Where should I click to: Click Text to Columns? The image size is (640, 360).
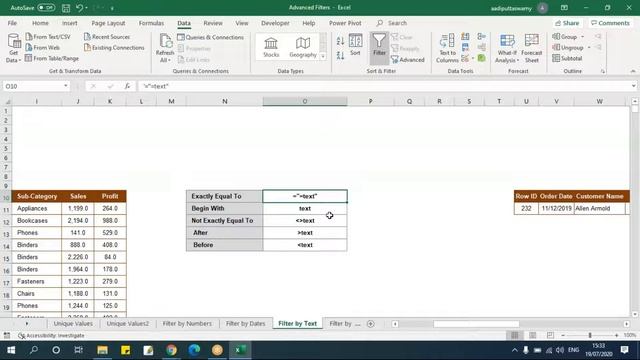447,48
